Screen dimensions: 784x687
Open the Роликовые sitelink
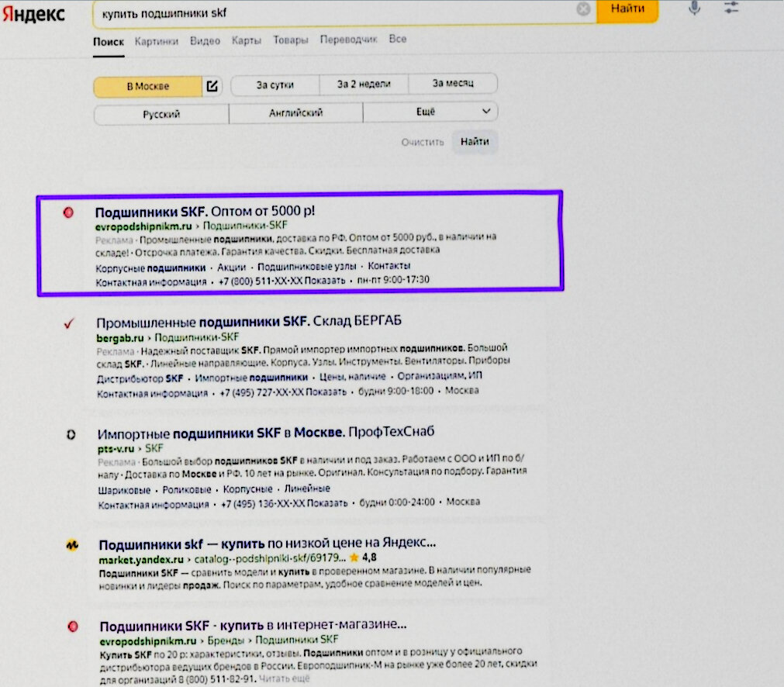187,489
